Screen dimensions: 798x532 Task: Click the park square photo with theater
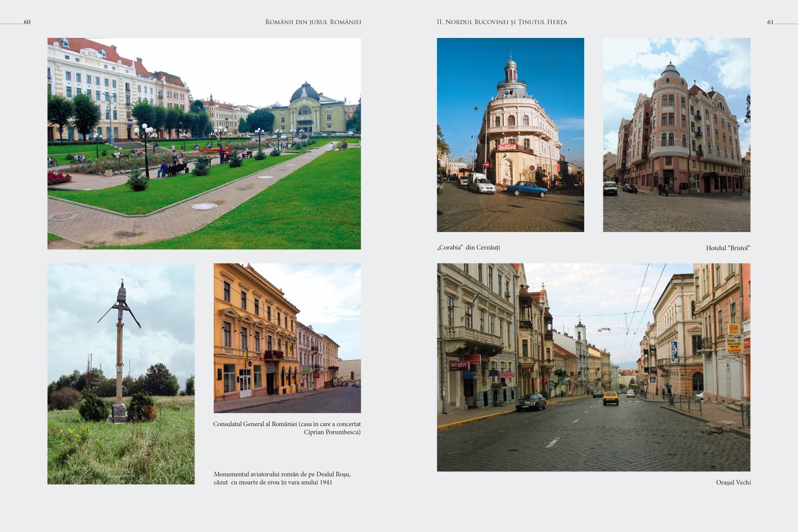pos(204,143)
